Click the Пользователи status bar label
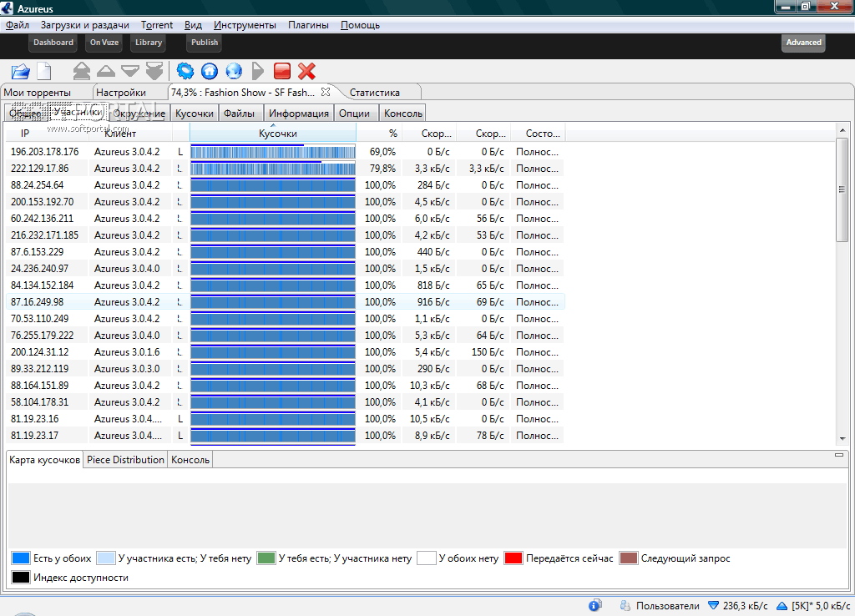Image resolution: width=855 pixels, height=616 pixels. (x=667, y=606)
